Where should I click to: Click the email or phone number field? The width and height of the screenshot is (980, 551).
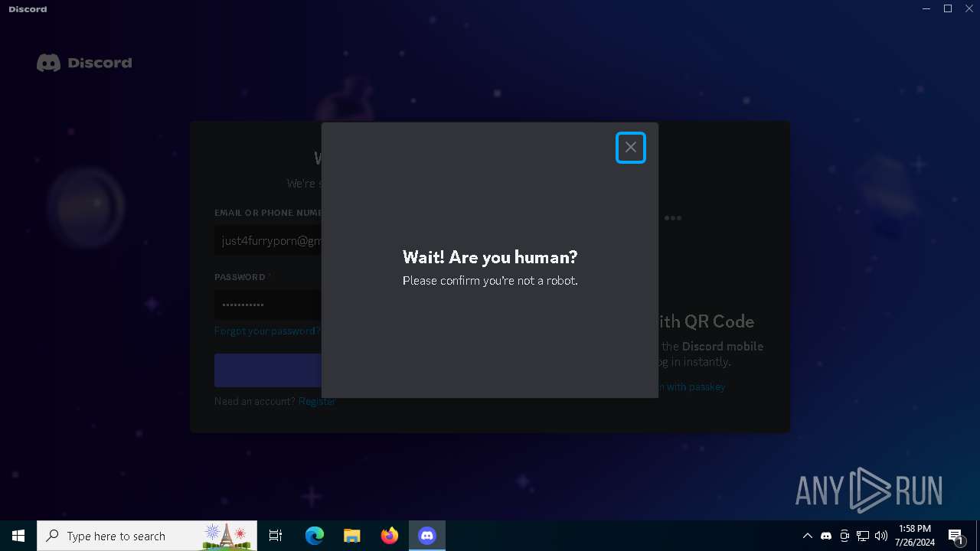pyautogui.click(x=268, y=240)
